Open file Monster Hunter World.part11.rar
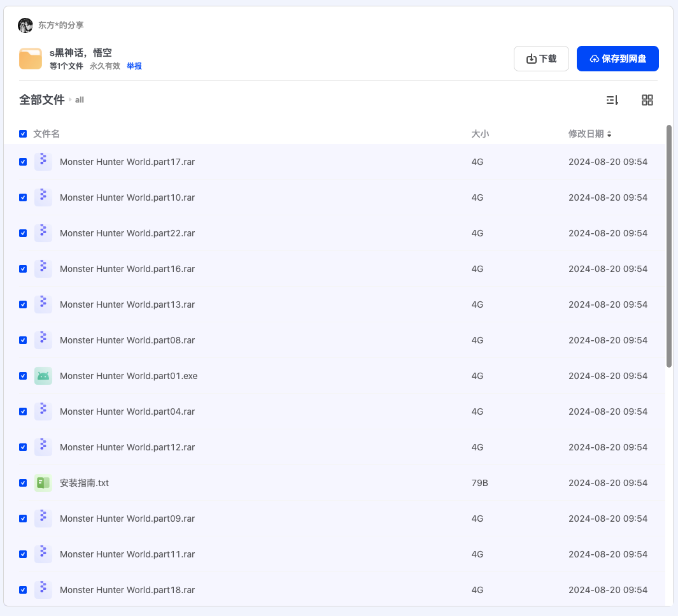Screen dimensions: 678x616 pyautogui.click(x=127, y=554)
